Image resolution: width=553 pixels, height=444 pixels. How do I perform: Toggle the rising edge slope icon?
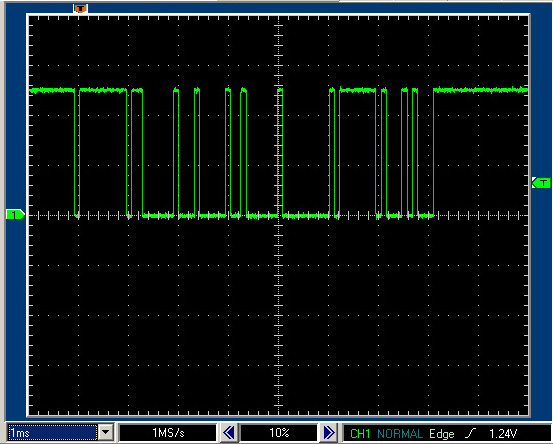[471, 433]
